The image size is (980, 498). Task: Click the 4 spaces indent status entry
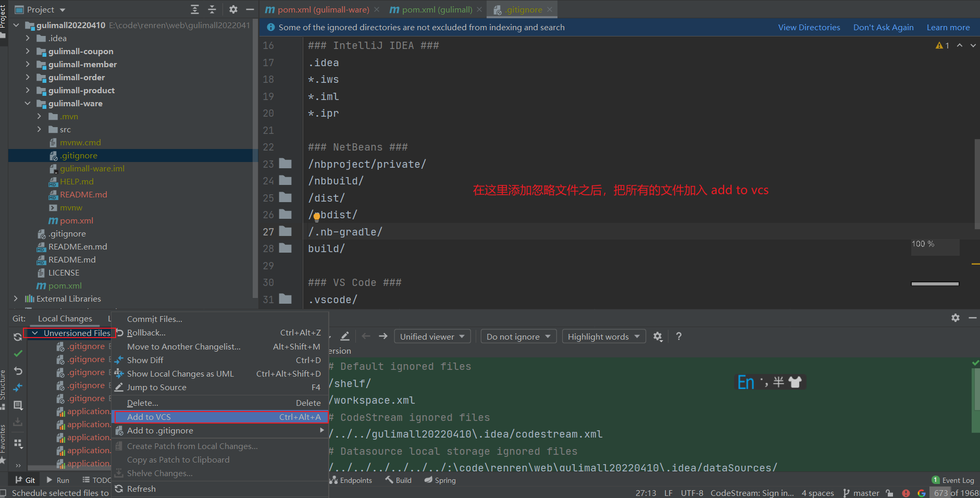point(817,493)
